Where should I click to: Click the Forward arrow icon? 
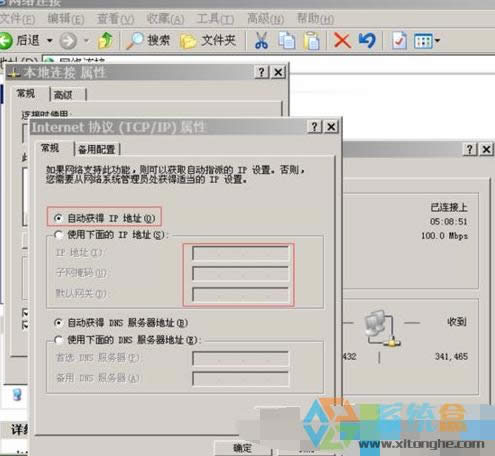(x=68, y=41)
